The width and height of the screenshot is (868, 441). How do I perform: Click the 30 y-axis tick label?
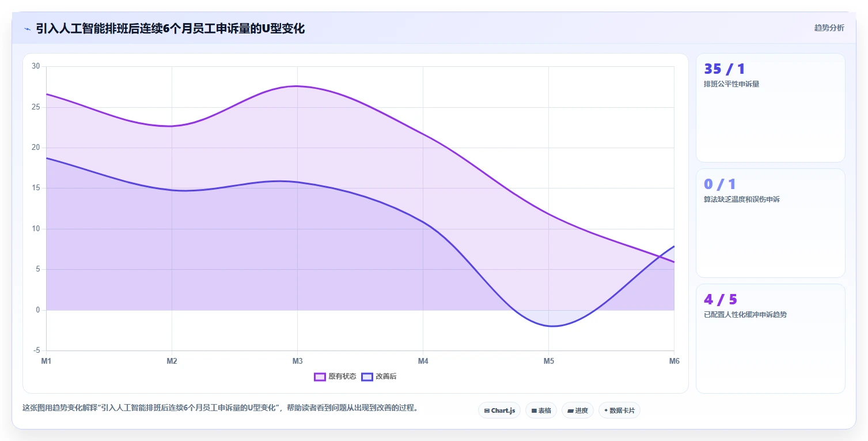pyautogui.click(x=36, y=66)
